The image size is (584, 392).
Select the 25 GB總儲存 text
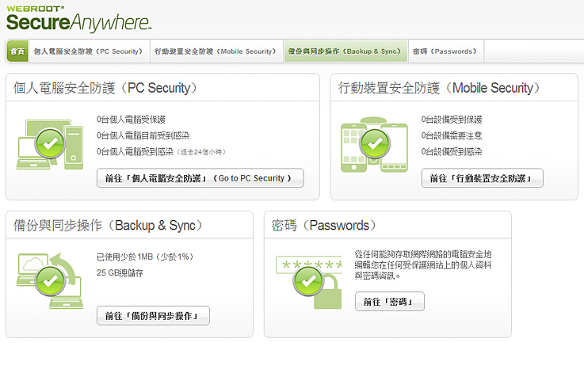point(120,273)
